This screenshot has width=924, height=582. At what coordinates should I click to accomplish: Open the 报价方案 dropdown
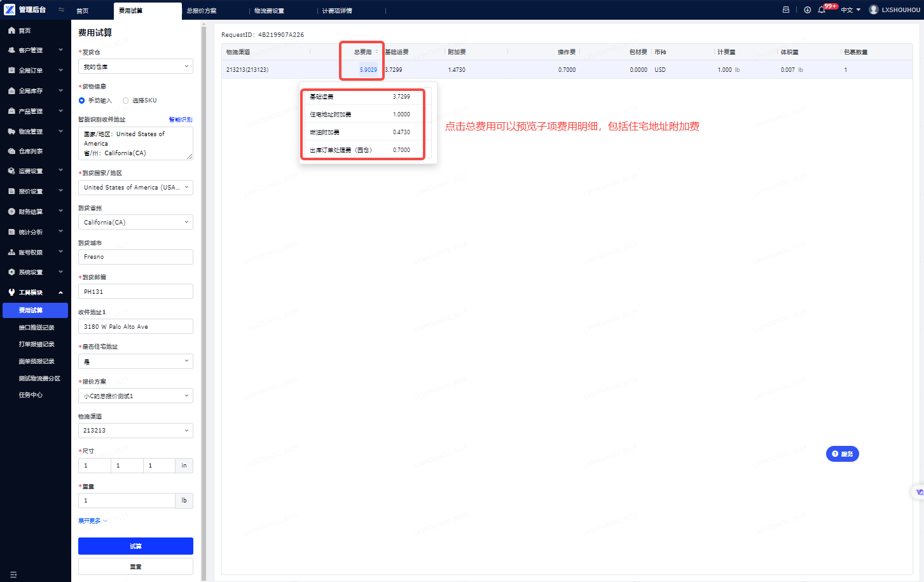pos(135,396)
